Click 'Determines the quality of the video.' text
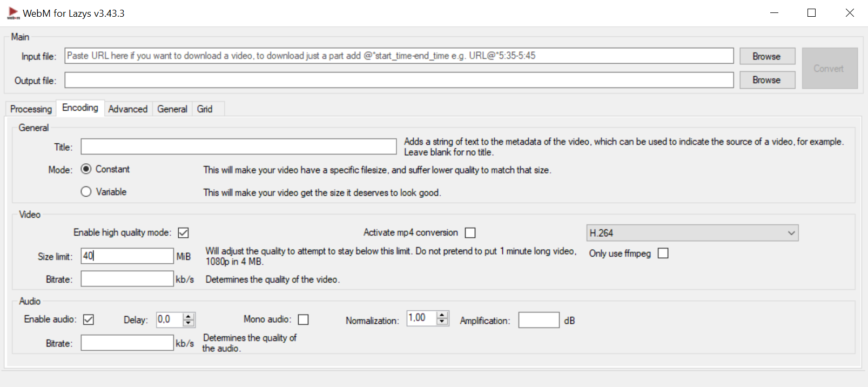The height and width of the screenshot is (387, 868). point(273,279)
